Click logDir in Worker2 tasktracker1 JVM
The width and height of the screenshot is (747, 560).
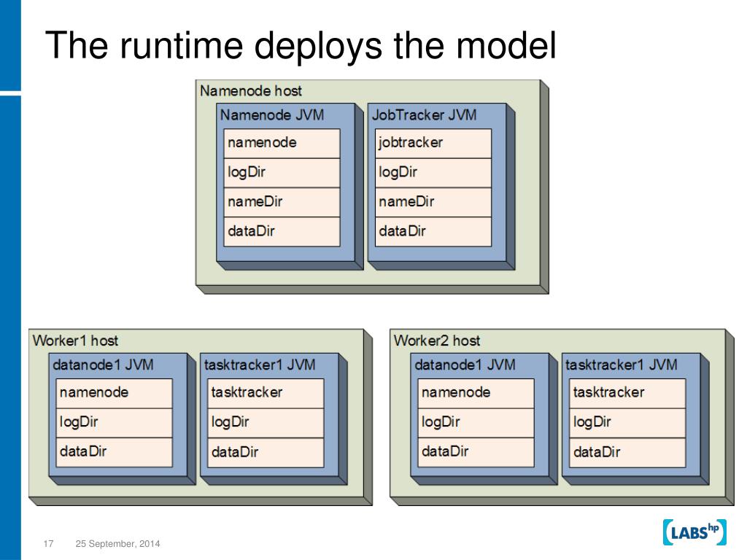click(x=627, y=423)
